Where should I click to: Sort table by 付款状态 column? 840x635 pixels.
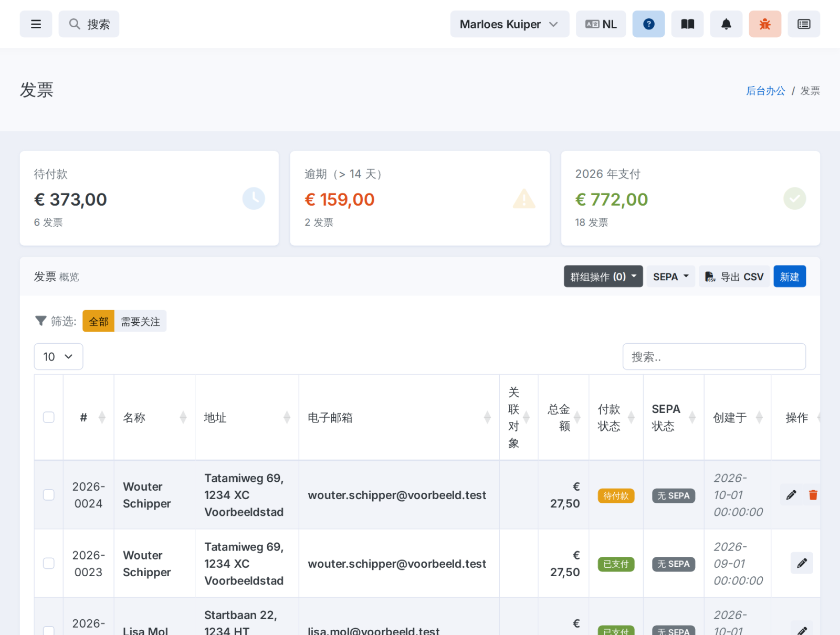(631, 417)
